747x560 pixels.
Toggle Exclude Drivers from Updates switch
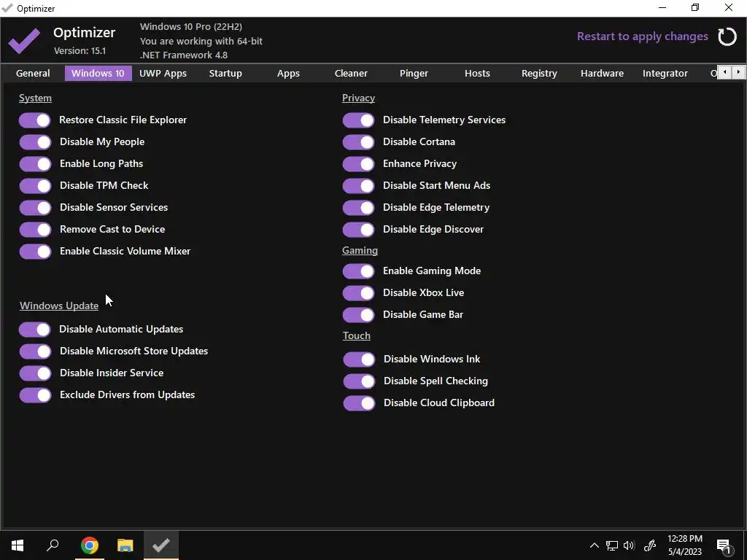coord(35,395)
